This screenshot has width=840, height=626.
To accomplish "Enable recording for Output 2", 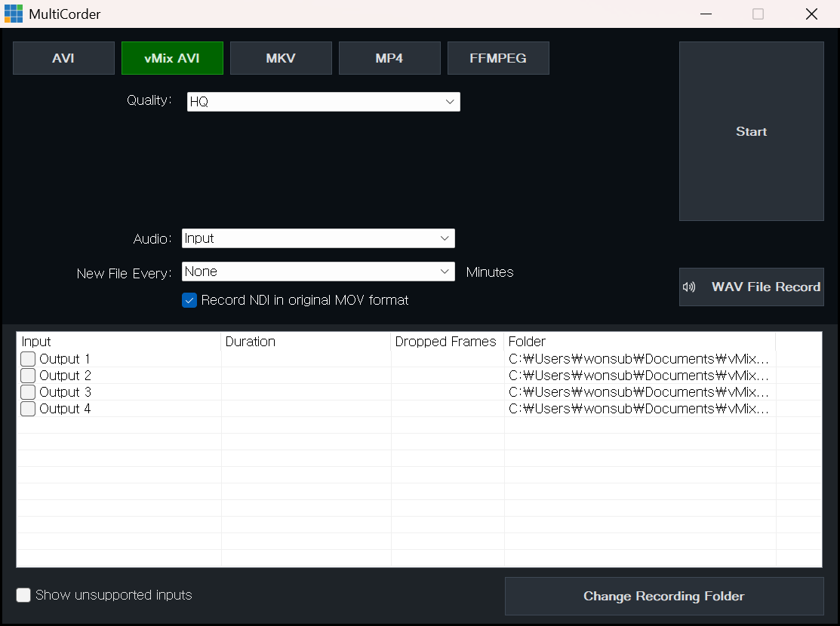I will [x=28, y=376].
